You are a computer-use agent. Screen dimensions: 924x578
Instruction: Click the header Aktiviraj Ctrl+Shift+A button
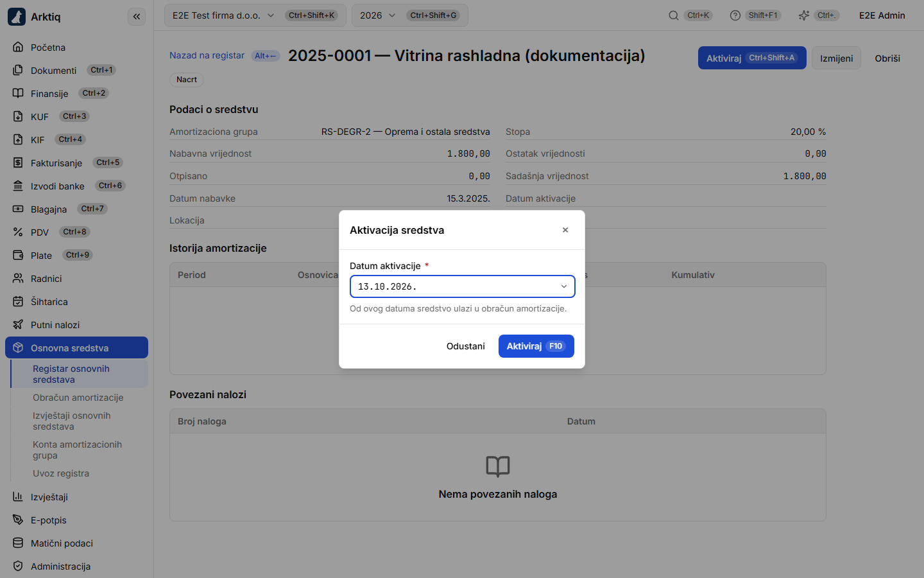coord(752,58)
